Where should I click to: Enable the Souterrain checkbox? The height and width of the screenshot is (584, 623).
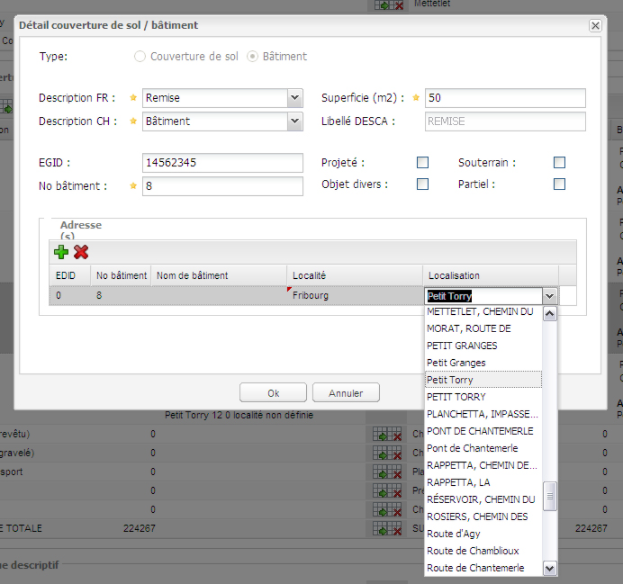pyautogui.click(x=559, y=162)
